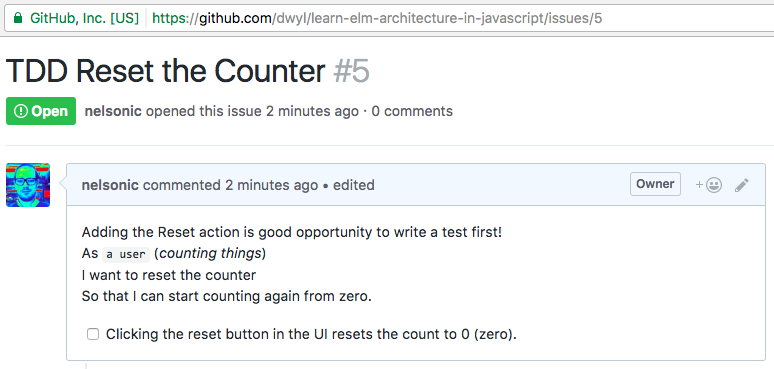This screenshot has width=774, height=369.
Task: Click the issue title 'TDD Reset the Counter'
Action: [x=165, y=71]
